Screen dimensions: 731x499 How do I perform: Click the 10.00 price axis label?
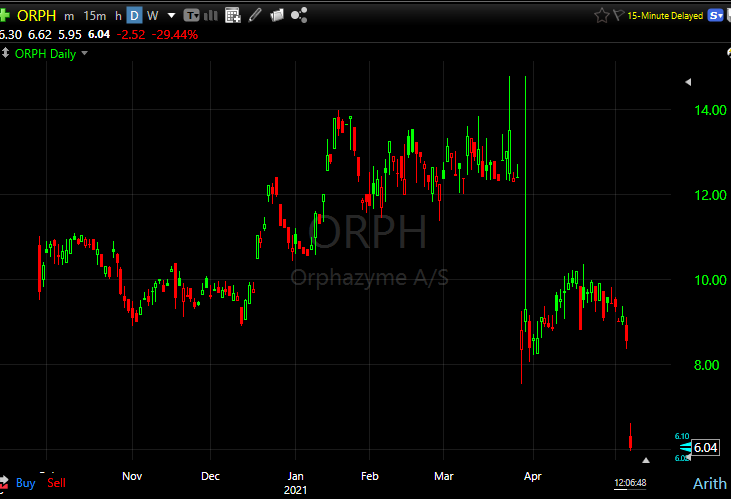click(710, 280)
